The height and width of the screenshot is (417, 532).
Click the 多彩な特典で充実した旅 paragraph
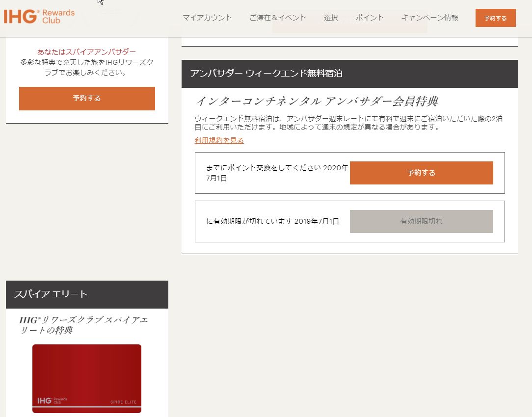click(87, 68)
